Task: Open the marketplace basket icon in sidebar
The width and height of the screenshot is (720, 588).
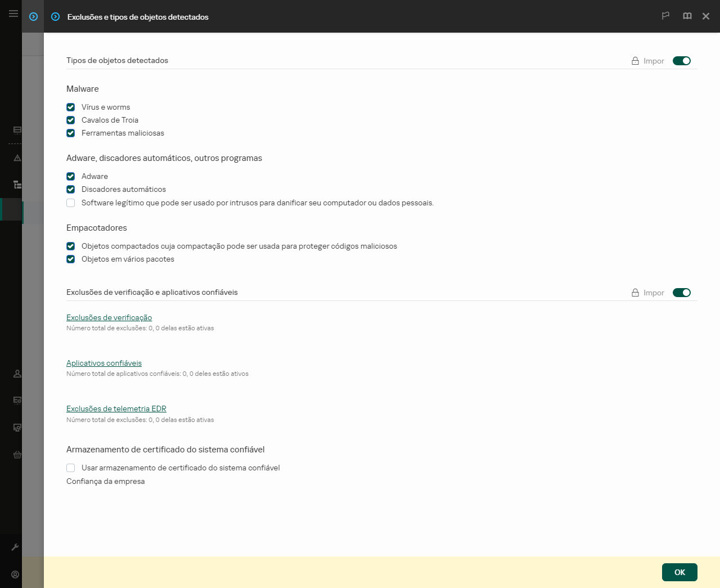Action: [x=16, y=455]
